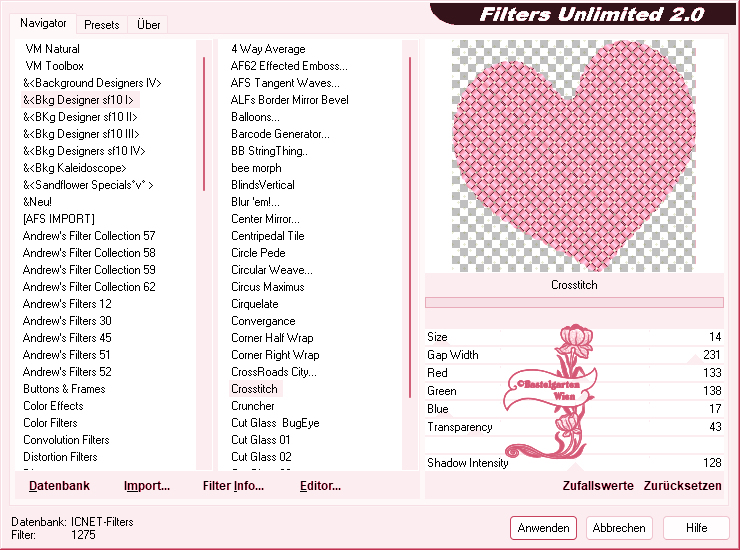Adjust the Shadow Intensity slider
This screenshot has width=740, height=550.
574,463
